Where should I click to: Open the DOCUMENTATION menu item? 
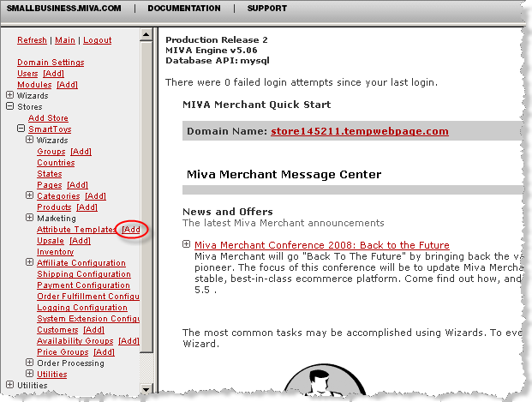(x=184, y=9)
